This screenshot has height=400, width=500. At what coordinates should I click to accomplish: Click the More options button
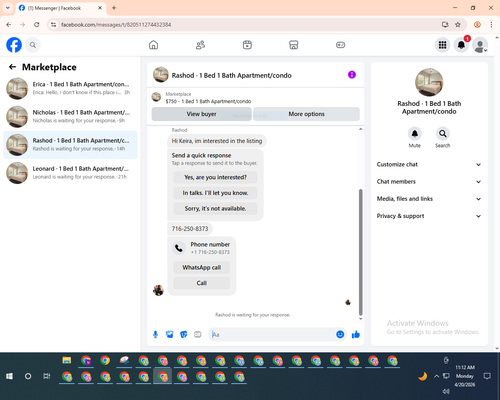(x=306, y=114)
